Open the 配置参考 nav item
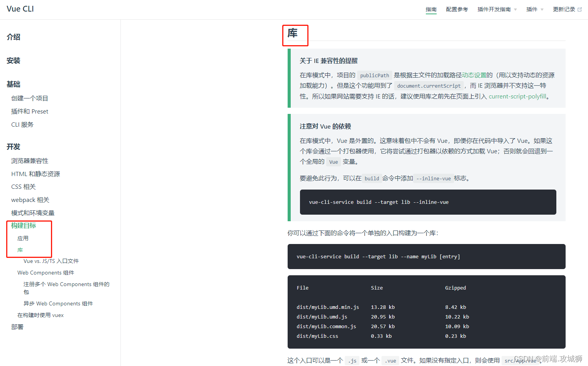The image size is (588, 366). click(457, 9)
